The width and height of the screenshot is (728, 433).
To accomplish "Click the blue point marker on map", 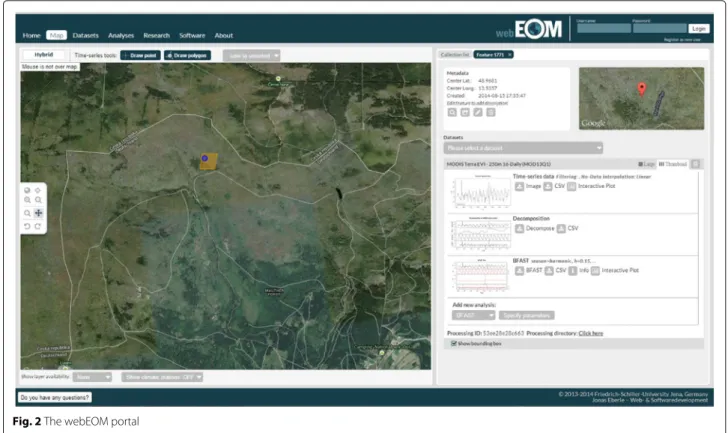I will point(205,158).
